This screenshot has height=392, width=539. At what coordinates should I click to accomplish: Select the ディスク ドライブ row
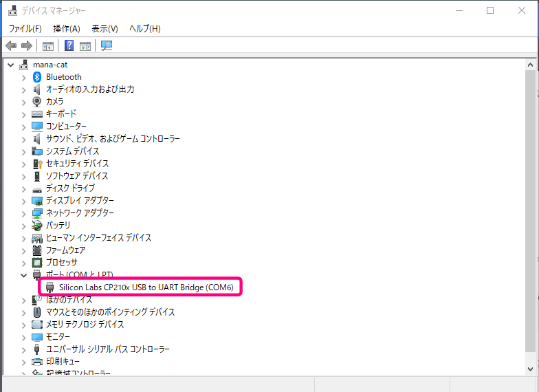tap(70, 188)
